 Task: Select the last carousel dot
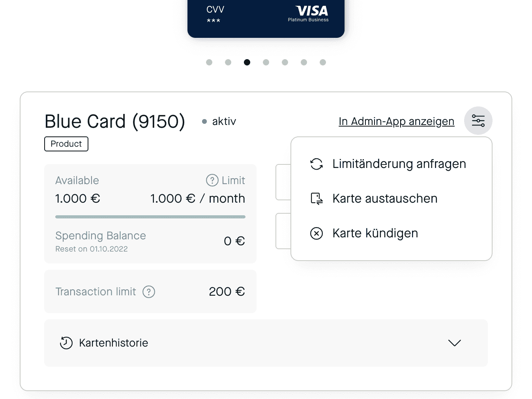(323, 62)
